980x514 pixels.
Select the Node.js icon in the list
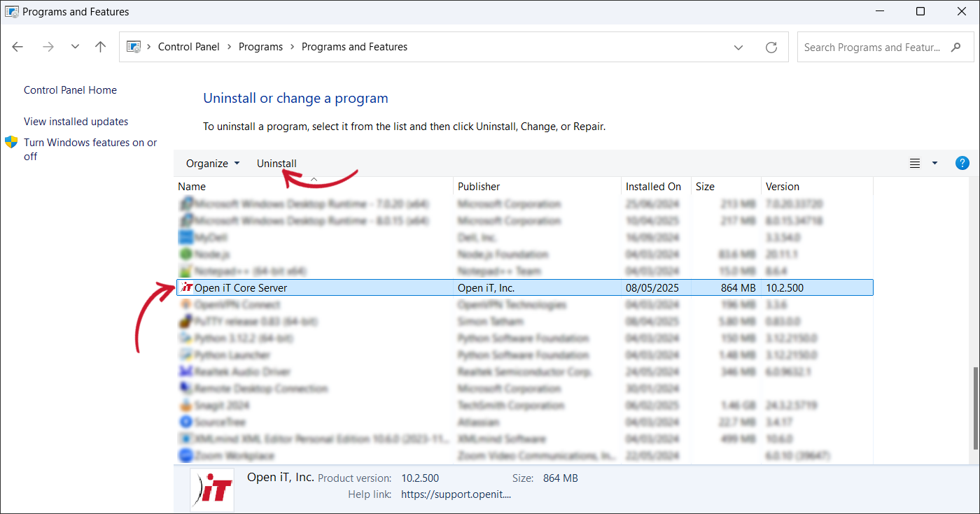[x=185, y=254]
